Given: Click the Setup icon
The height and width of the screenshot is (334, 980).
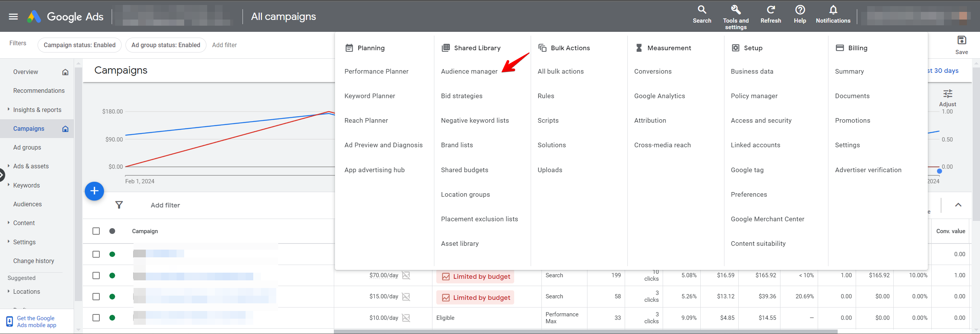Looking at the screenshot, I should point(736,48).
